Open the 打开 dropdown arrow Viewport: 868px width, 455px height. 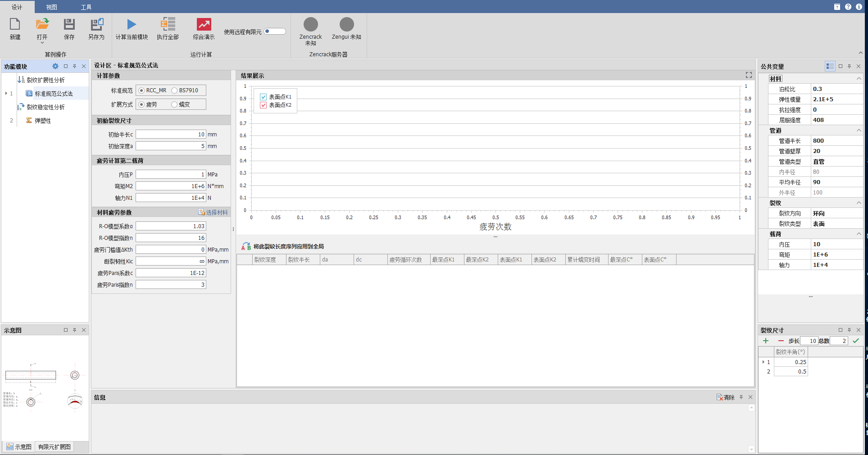42,43
